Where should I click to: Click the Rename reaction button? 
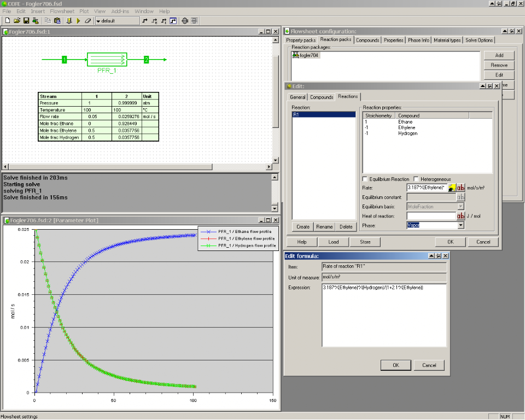(324, 227)
